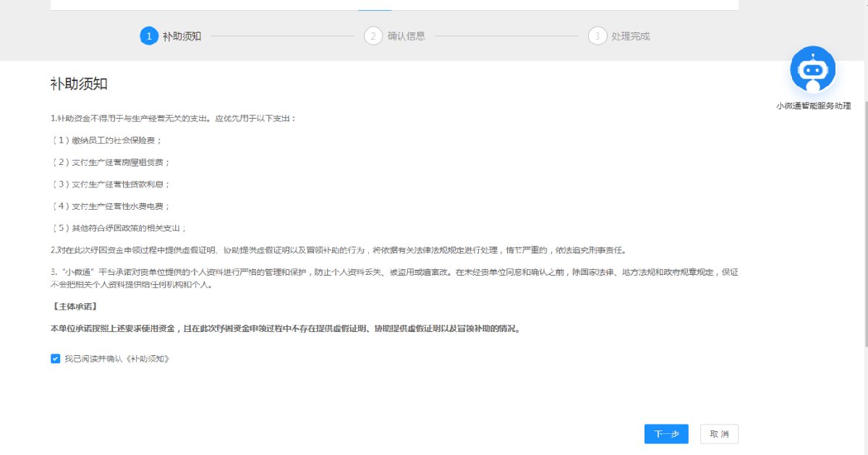Click the 小微通智能服务助理 label
This screenshot has height=455, width=868.
[x=813, y=106]
